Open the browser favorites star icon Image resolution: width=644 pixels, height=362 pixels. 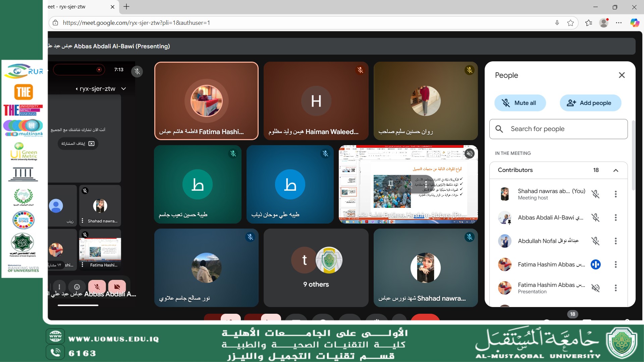571,23
